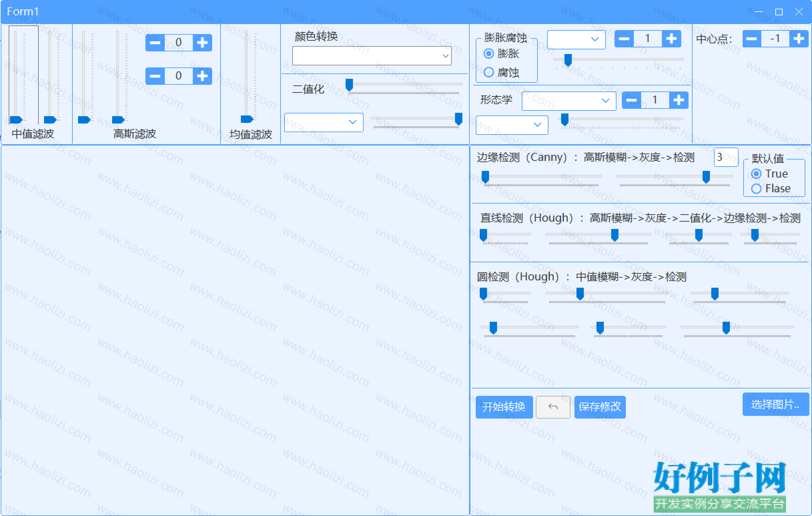Maximize the Form1 window
Screen dimensions: 812x516
(779, 12)
